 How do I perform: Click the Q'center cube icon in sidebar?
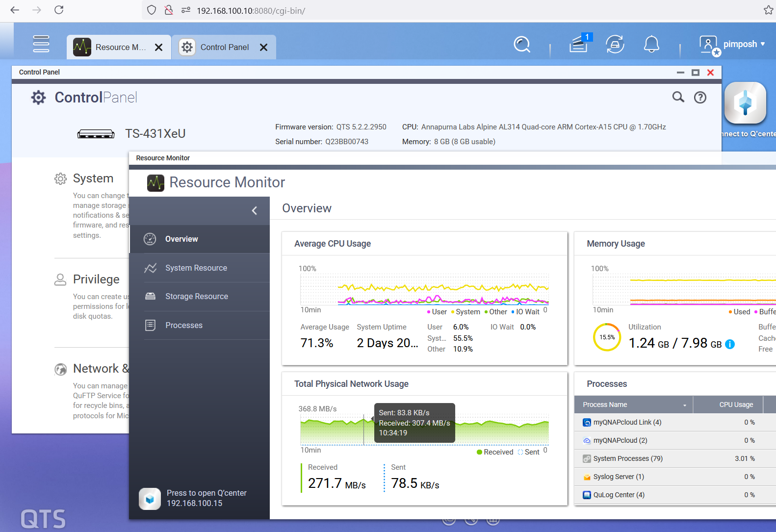150,499
